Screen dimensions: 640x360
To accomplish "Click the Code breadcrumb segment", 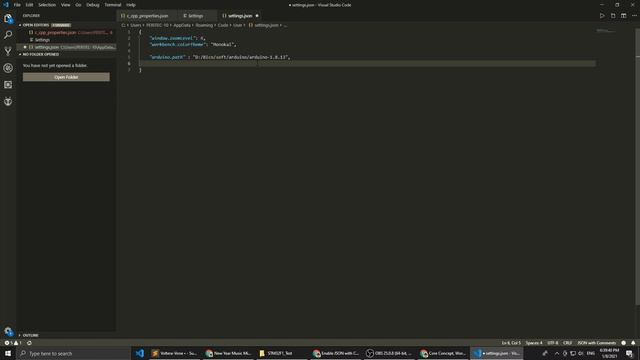I will [223, 25].
